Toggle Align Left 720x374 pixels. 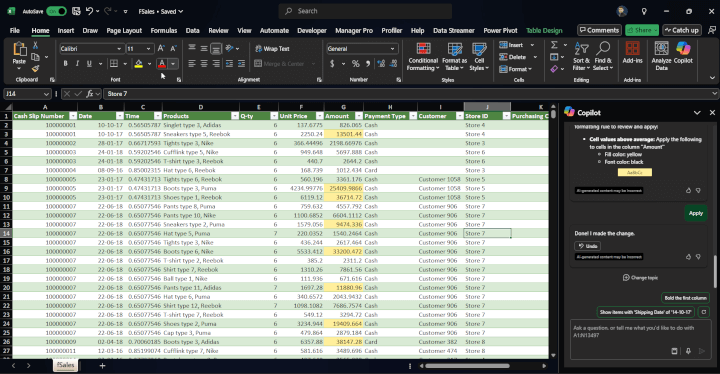pyautogui.click(x=192, y=63)
